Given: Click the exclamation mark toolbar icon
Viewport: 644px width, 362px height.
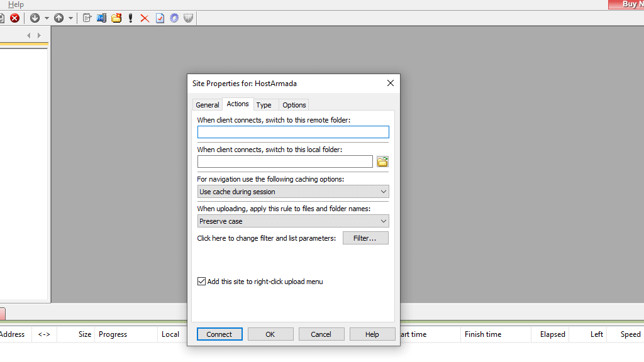Looking at the screenshot, I should tap(130, 18).
